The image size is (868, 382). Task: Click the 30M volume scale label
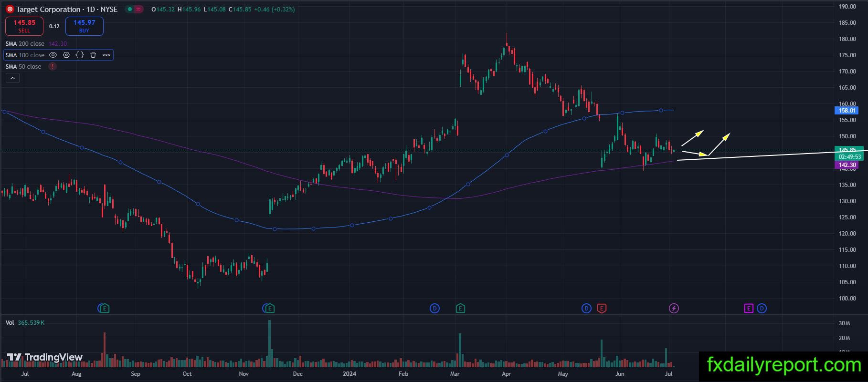click(844, 323)
